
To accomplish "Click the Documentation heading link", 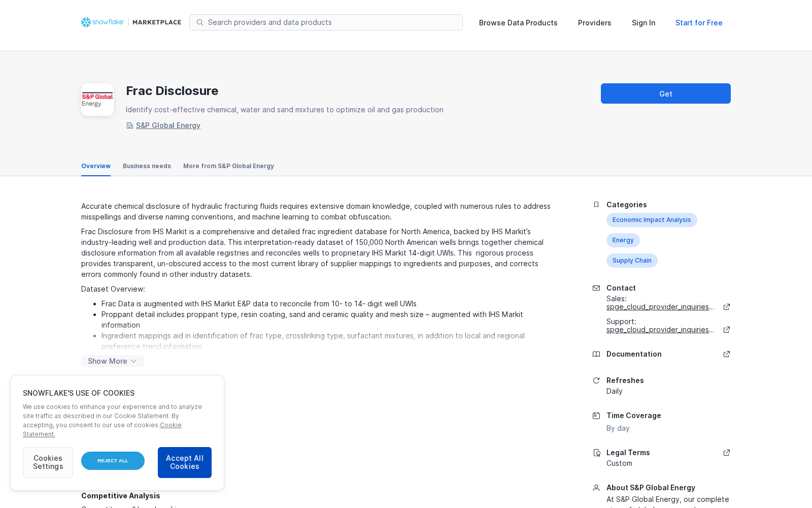I will point(634,354).
